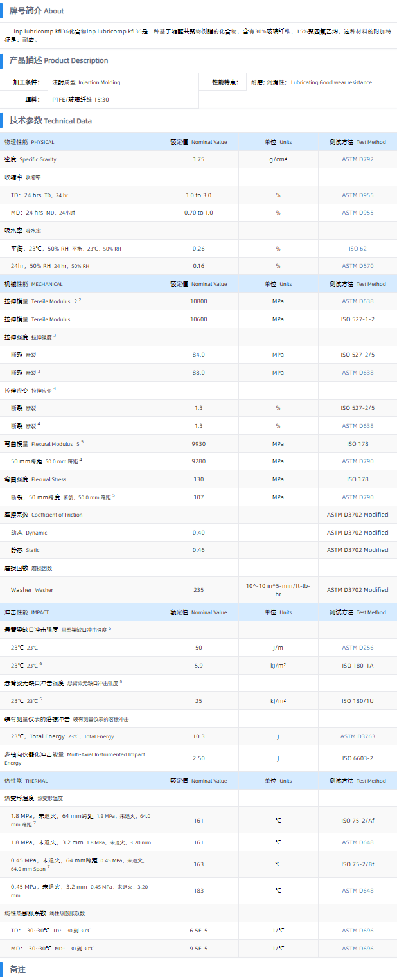Select the 牌号简介 About section heading
This screenshot has height=980, width=397.
(37, 11)
